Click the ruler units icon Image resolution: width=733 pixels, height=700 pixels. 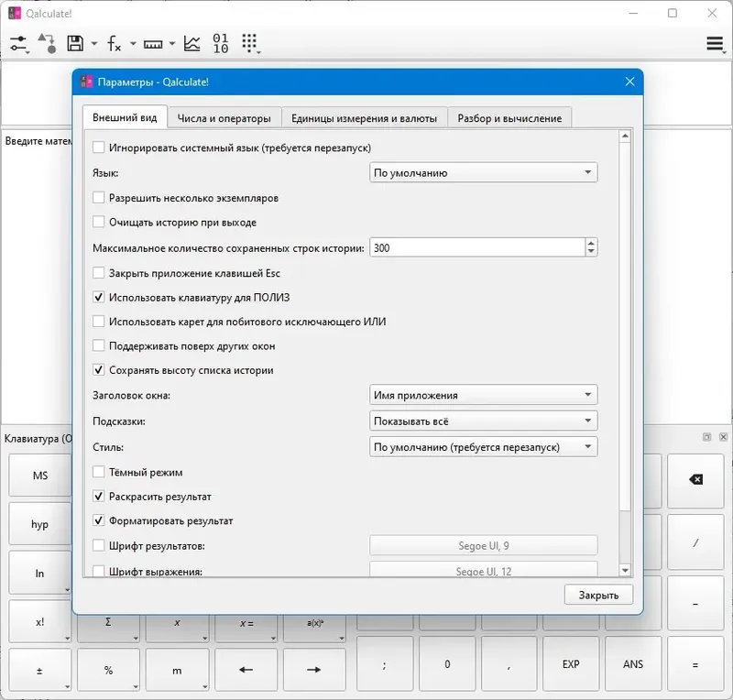(x=153, y=44)
